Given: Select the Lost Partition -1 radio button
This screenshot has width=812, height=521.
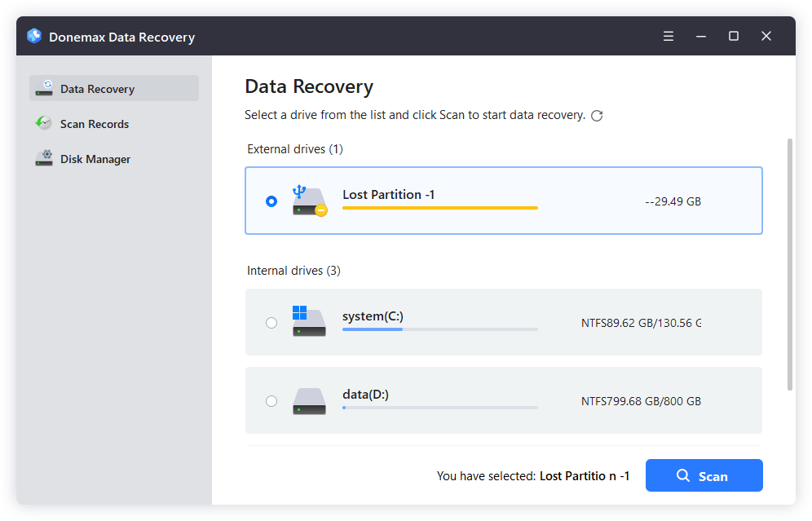Looking at the screenshot, I should [x=271, y=201].
